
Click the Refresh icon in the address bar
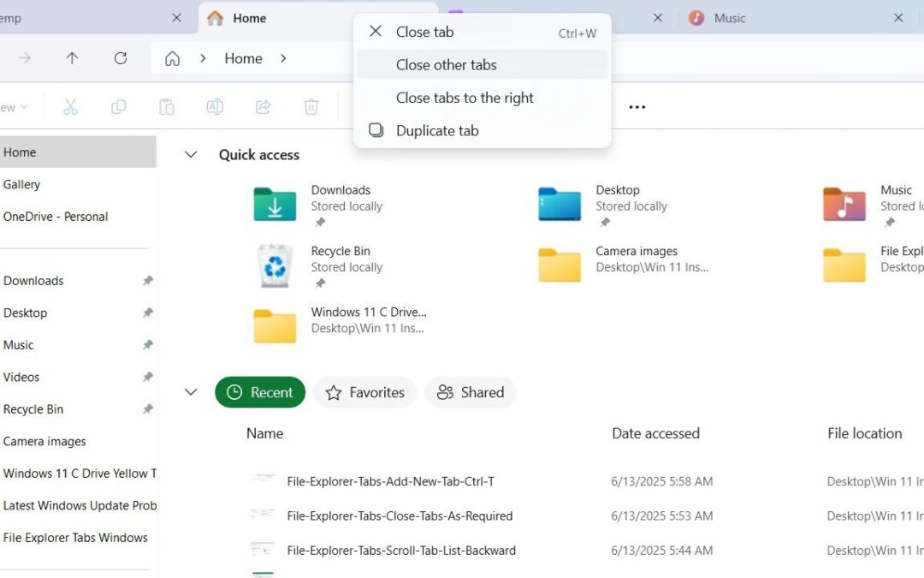tap(121, 58)
